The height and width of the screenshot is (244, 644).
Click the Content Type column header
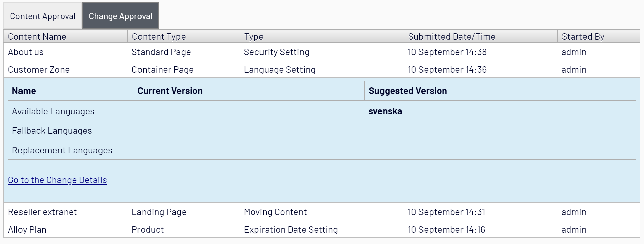(159, 37)
